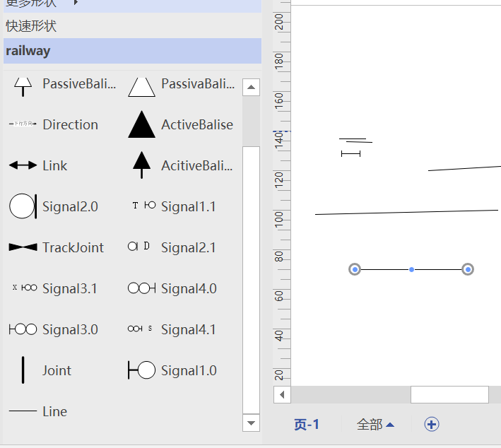The image size is (501, 448).
Task: Click the selected line's midpoint handle
Action: [411, 270]
